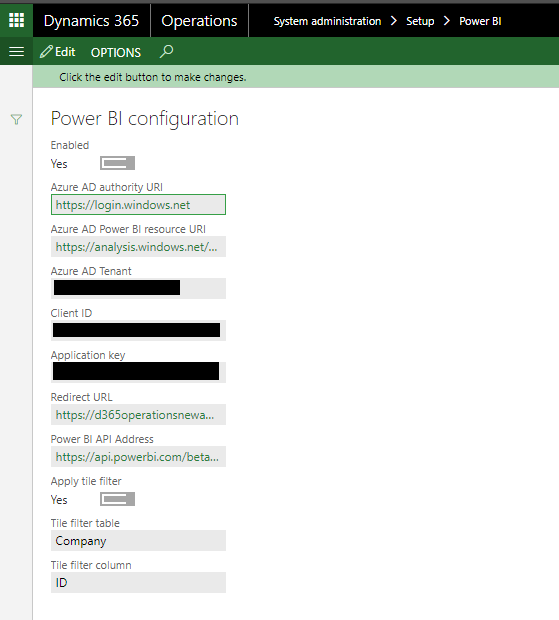Open the hamburger navigation menu

[16, 51]
